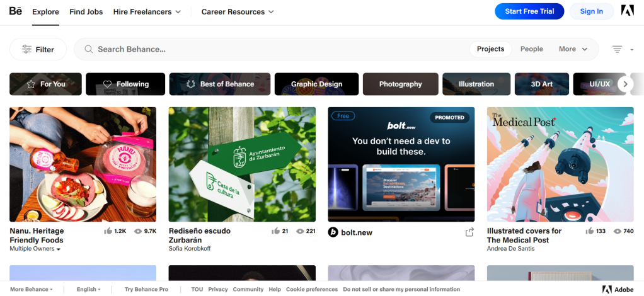Select Projects search scope
The image size is (644, 296).
(490, 49)
